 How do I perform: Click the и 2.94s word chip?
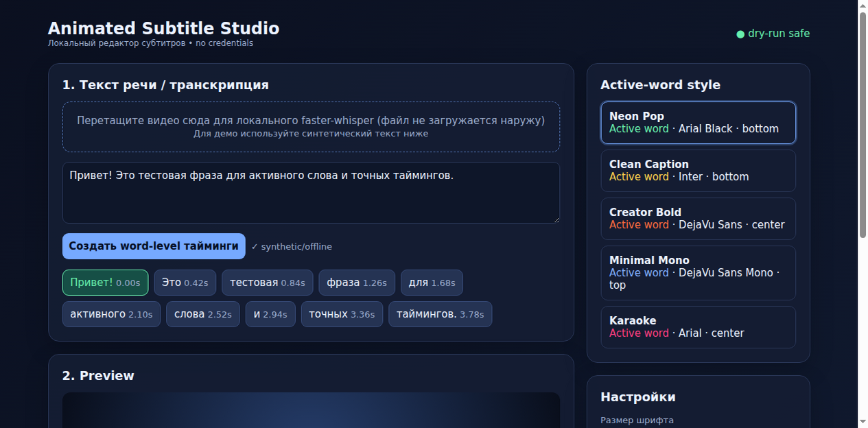[x=270, y=314]
